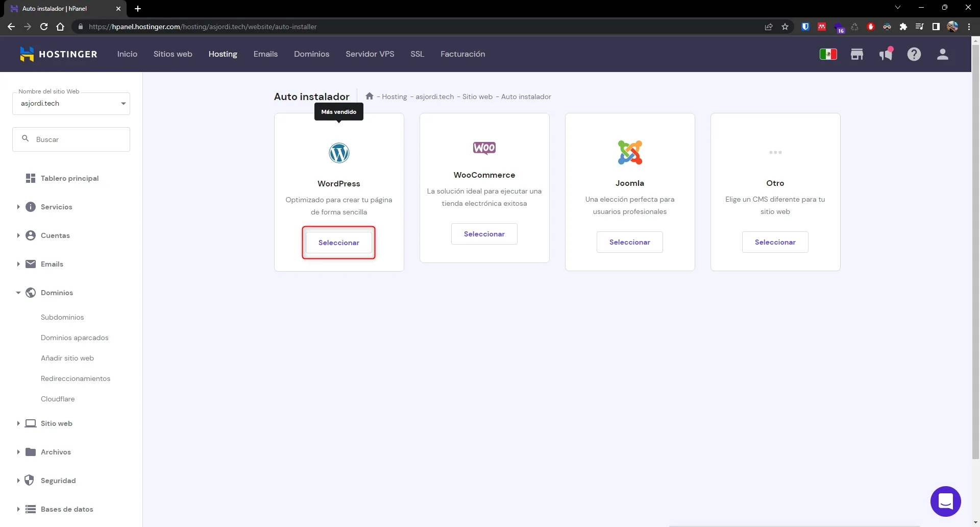The width and height of the screenshot is (980, 527).
Task: Expand the Cuentas sidebar section
Action: point(18,235)
